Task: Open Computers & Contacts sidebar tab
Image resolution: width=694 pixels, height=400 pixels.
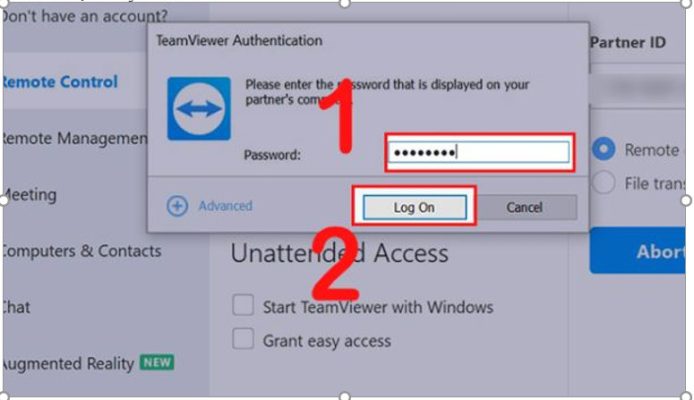Action: 81,251
